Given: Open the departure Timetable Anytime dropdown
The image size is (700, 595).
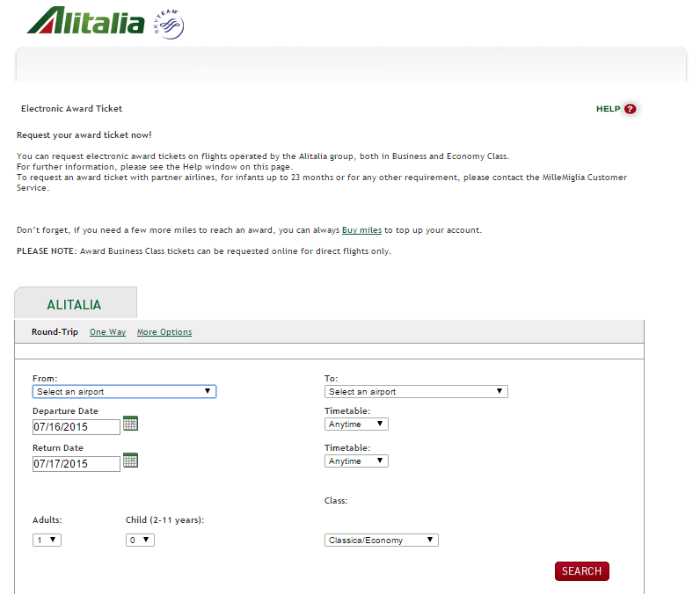Looking at the screenshot, I should 356,424.
